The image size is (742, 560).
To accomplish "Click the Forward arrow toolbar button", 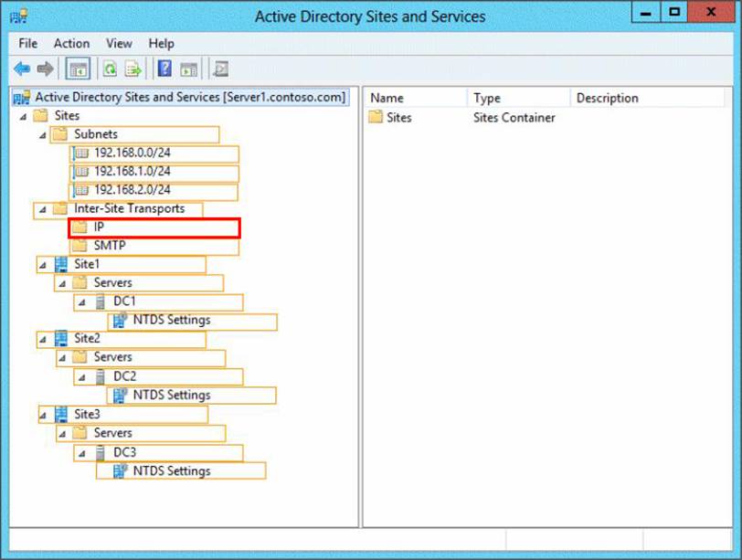I will tap(45, 69).
